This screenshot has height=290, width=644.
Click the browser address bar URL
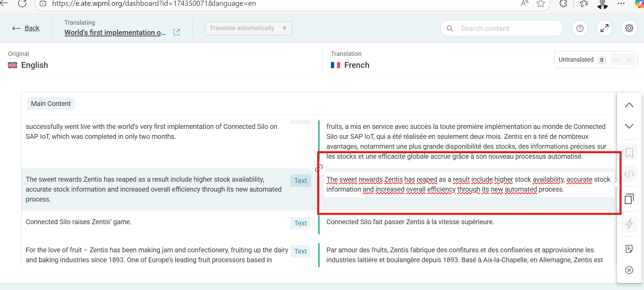154,4
